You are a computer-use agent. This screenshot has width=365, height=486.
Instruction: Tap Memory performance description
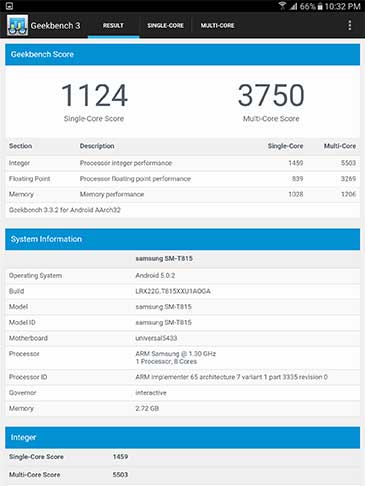pyautogui.click(x=112, y=194)
